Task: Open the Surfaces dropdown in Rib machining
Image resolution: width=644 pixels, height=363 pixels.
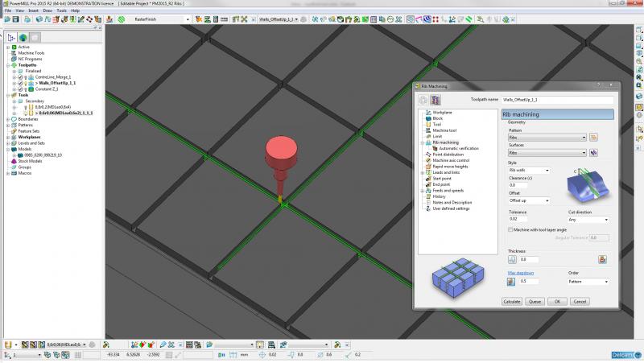Action: pyautogui.click(x=547, y=153)
